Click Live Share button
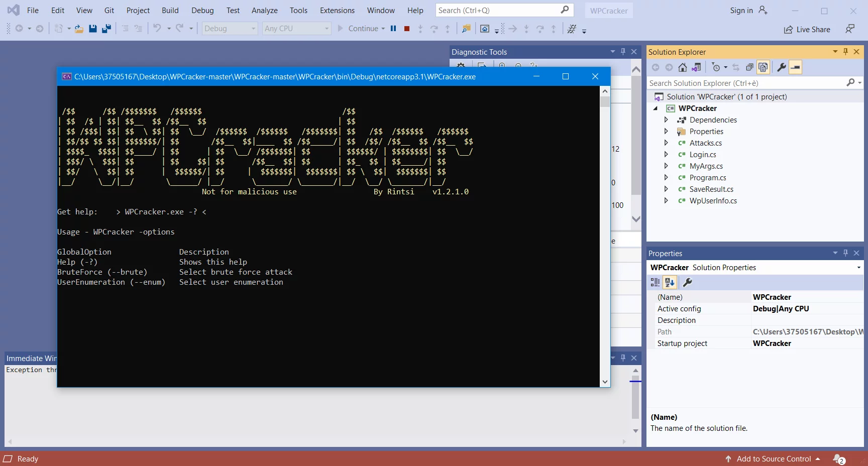Screen dimensions: 868x466 807,30
